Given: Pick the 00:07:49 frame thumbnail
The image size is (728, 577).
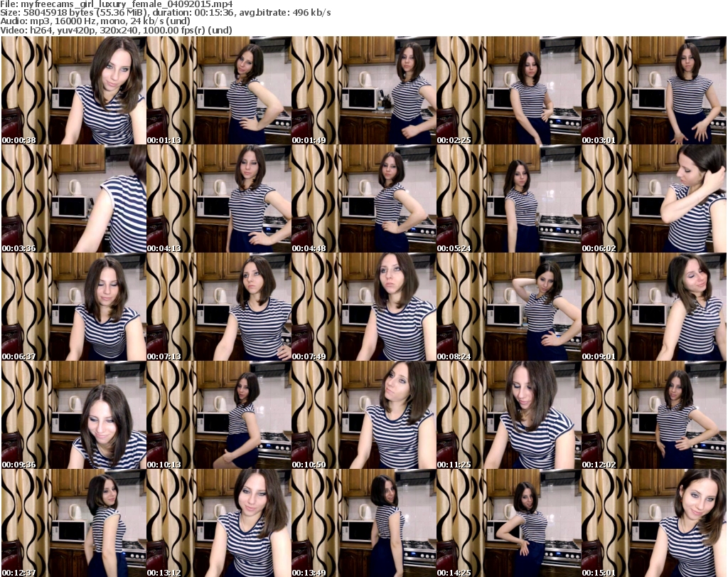Looking at the screenshot, I should (x=363, y=307).
